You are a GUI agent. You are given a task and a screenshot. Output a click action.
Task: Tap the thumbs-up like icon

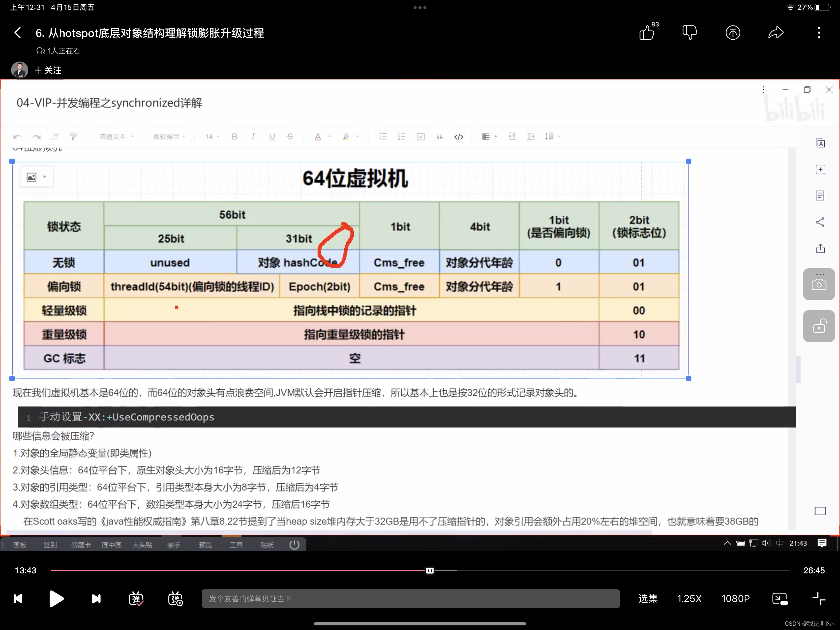coord(646,33)
